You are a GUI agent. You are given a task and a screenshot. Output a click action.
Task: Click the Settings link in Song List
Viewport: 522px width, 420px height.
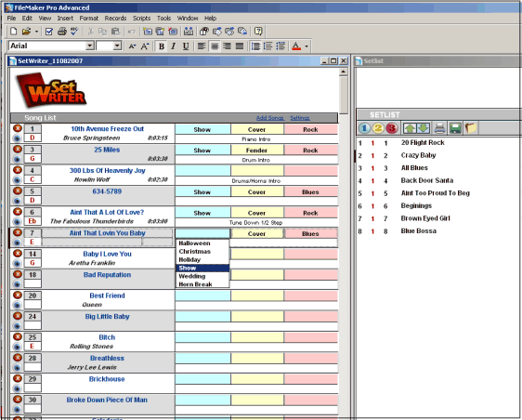coord(300,118)
